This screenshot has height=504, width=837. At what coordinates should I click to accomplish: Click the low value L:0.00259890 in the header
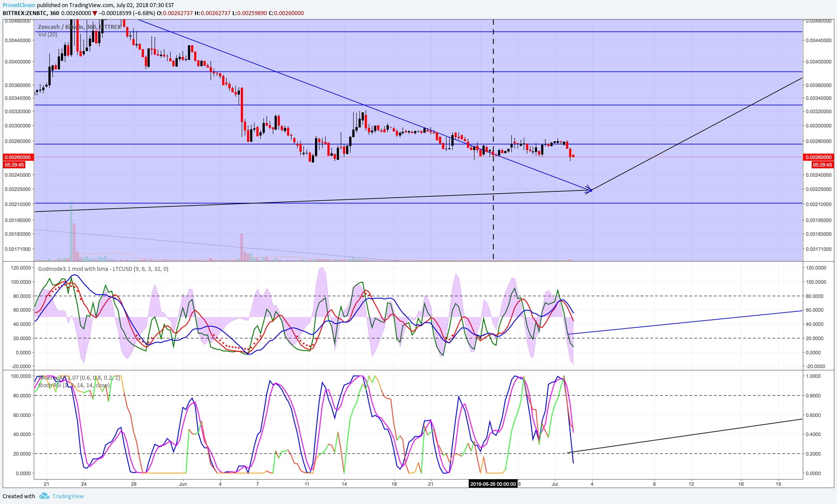(x=250, y=13)
